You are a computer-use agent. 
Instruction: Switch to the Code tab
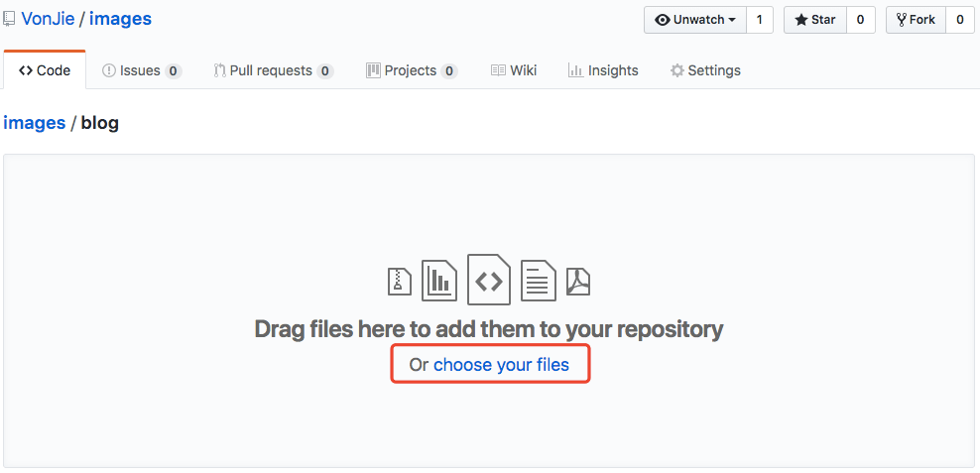pyautogui.click(x=45, y=70)
